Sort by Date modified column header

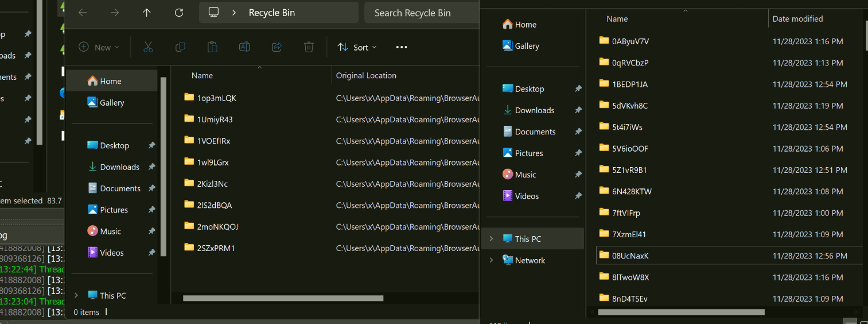797,19
